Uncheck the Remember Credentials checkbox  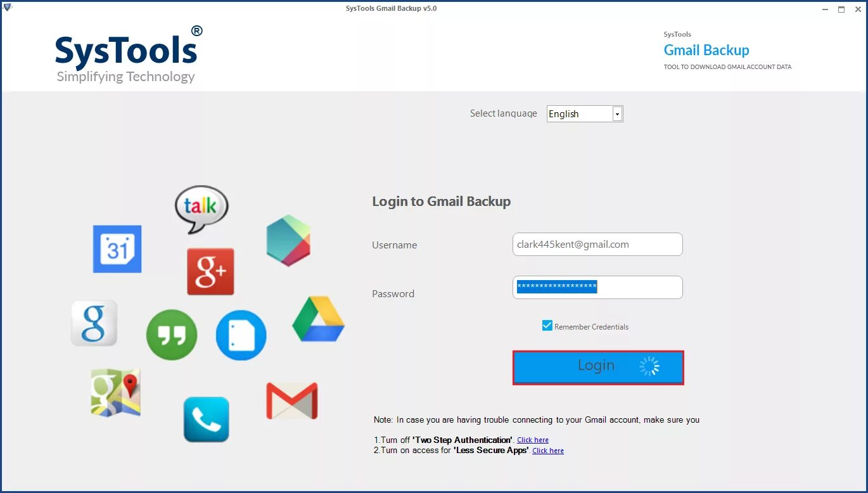[547, 326]
